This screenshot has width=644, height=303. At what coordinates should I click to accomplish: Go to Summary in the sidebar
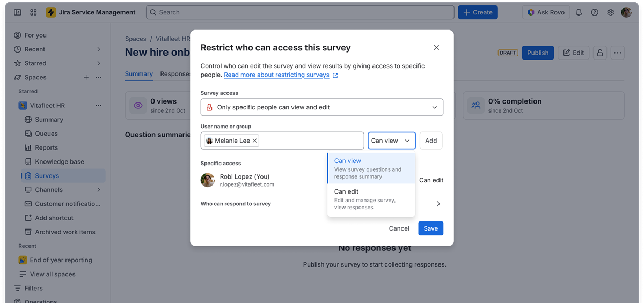pyautogui.click(x=49, y=120)
